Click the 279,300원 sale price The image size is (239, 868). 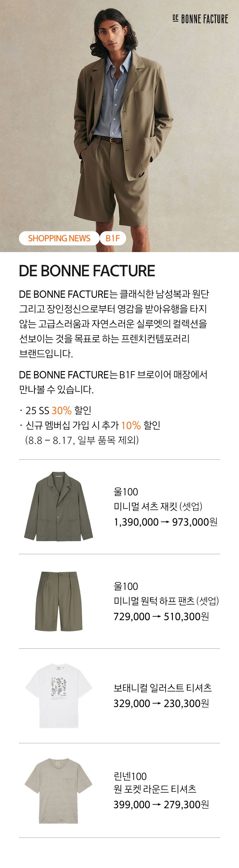pyautogui.click(x=187, y=805)
